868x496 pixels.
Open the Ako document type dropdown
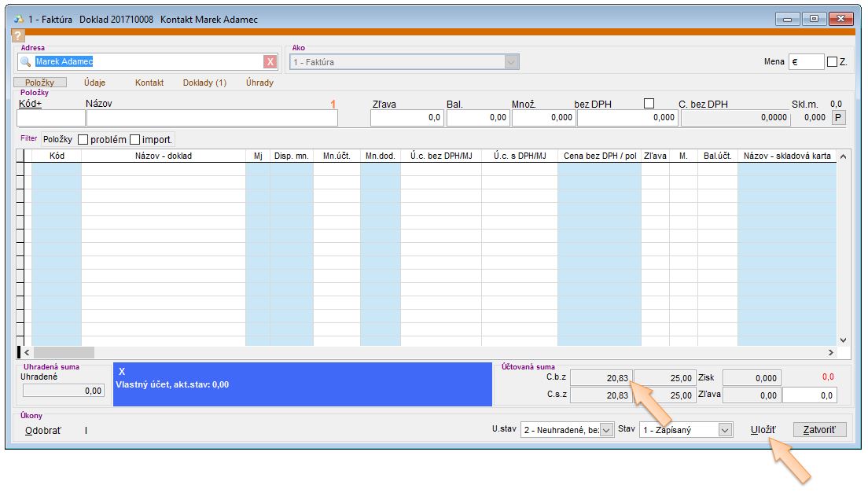512,62
